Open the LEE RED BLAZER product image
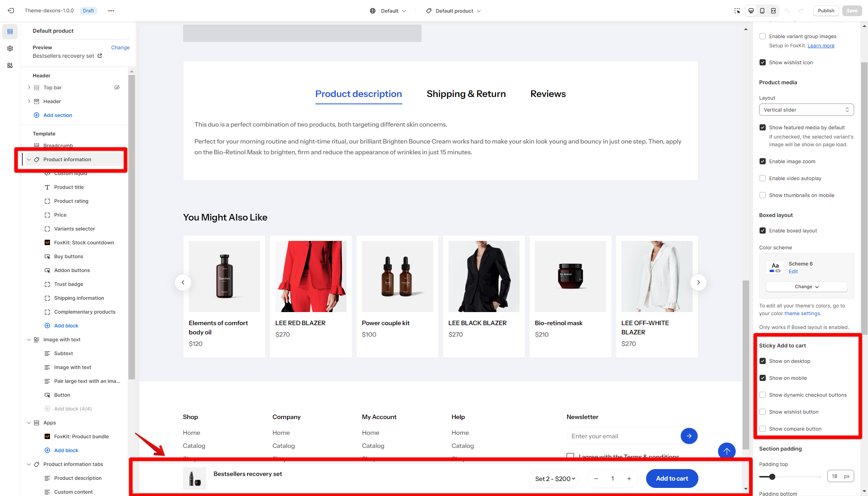Viewport: 868px width, 496px height. pos(311,276)
